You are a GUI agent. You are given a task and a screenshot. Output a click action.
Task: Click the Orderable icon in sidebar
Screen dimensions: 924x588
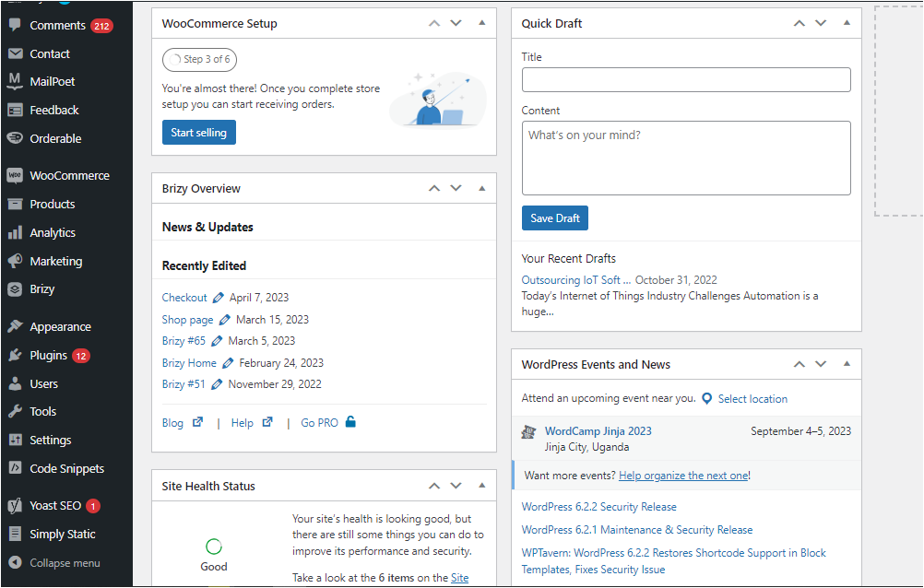pyautogui.click(x=15, y=138)
